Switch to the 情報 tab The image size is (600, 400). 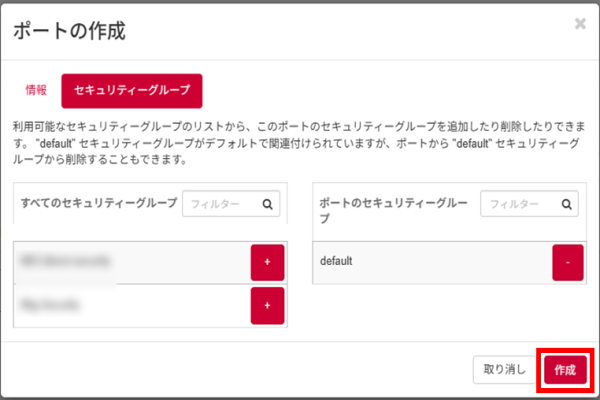click(x=36, y=89)
